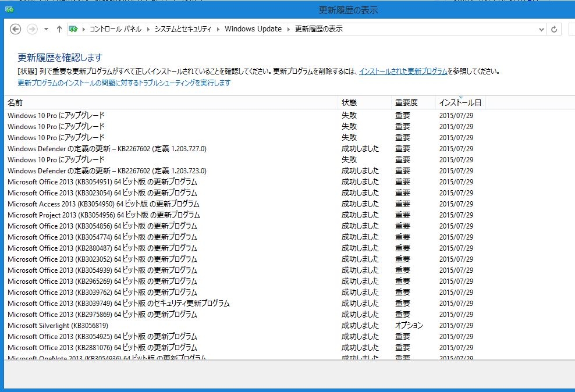575x392 pixels.
Task: Select Office 2013 KB3054925 update row
Action: [x=245, y=336]
